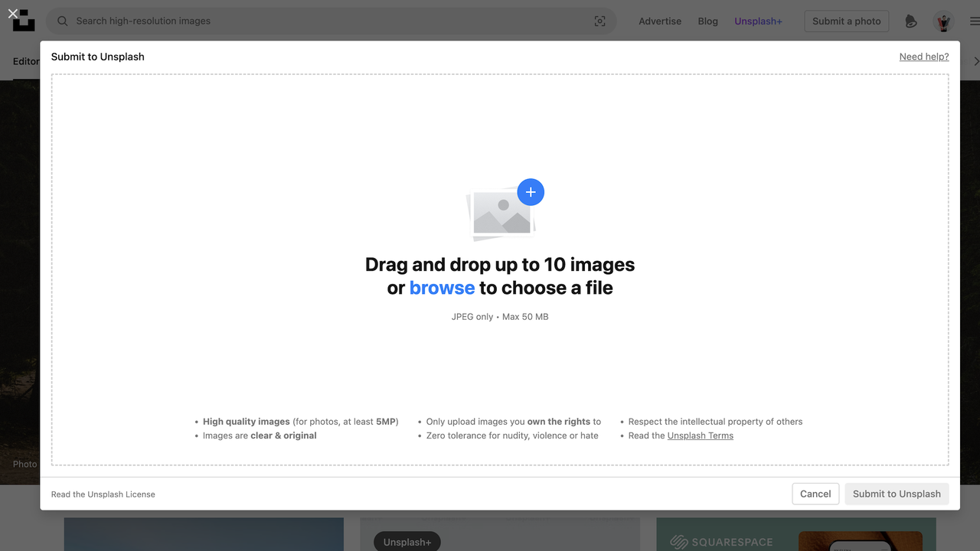Viewport: 980px width, 551px height.
Task: Open the Unsplash Terms link
Action: (700, 435)
